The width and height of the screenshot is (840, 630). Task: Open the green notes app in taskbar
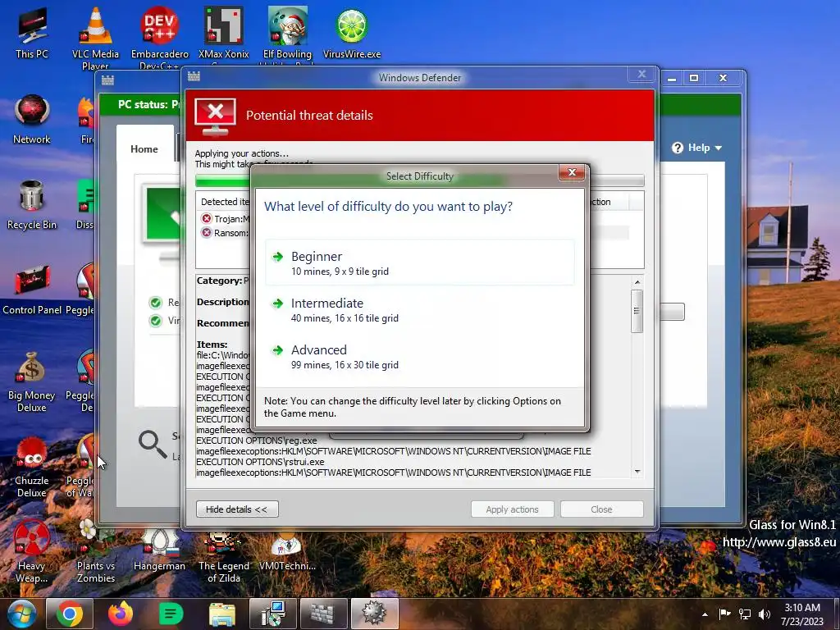pyautogui.click(x=171, y=614)
